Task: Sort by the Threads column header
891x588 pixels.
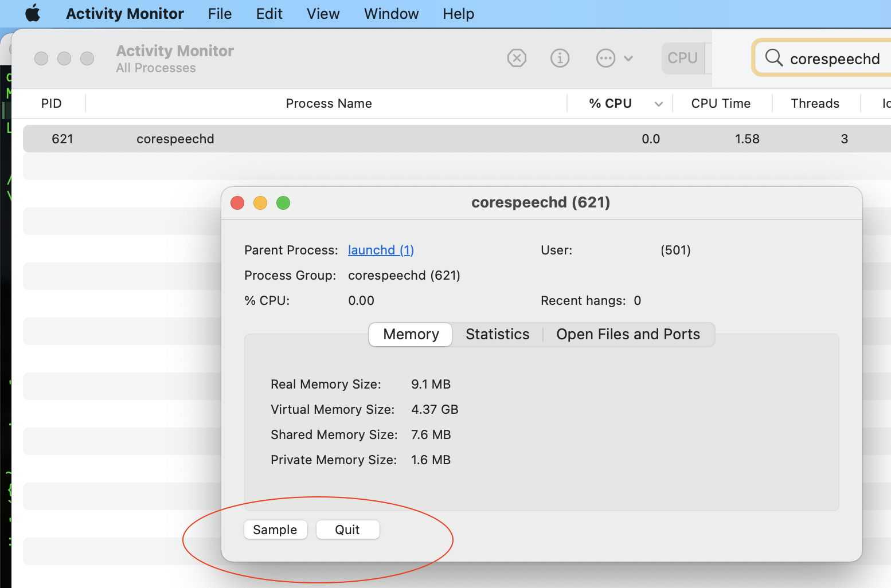Action: (x=815, y=104)
